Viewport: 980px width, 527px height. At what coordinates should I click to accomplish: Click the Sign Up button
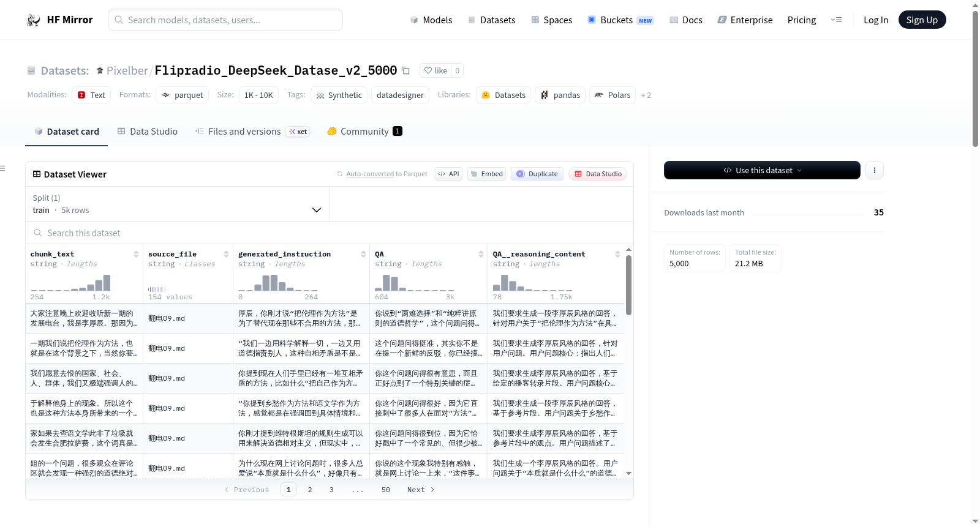point(922,20)
